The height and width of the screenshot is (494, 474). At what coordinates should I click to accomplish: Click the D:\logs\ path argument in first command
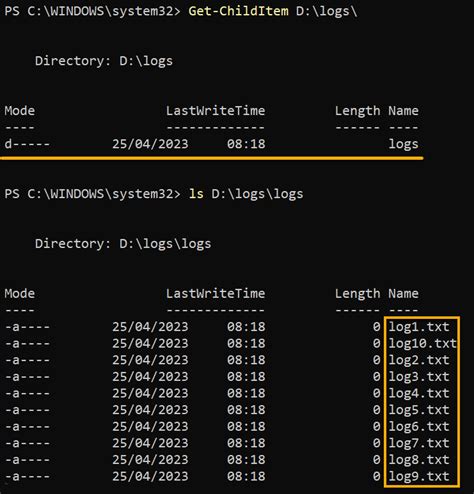click(327, 11)
